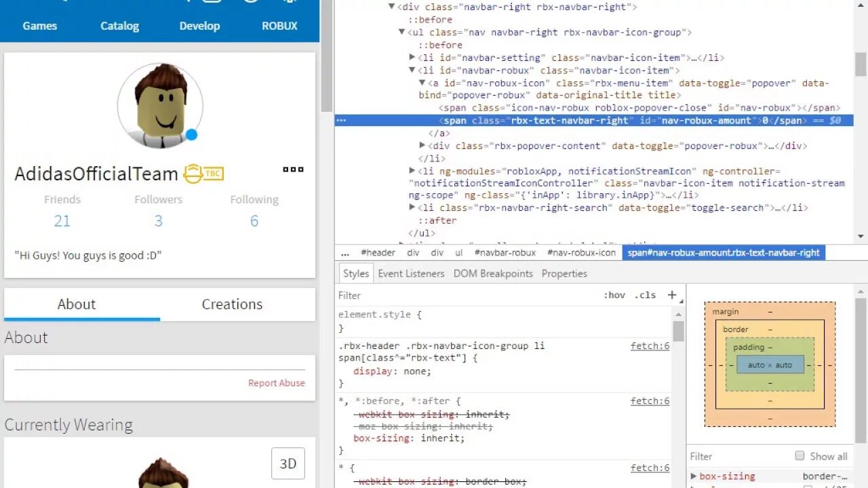
Task: Select #navbar-robux in the breadcrumb
Action: tap(505, 253)
